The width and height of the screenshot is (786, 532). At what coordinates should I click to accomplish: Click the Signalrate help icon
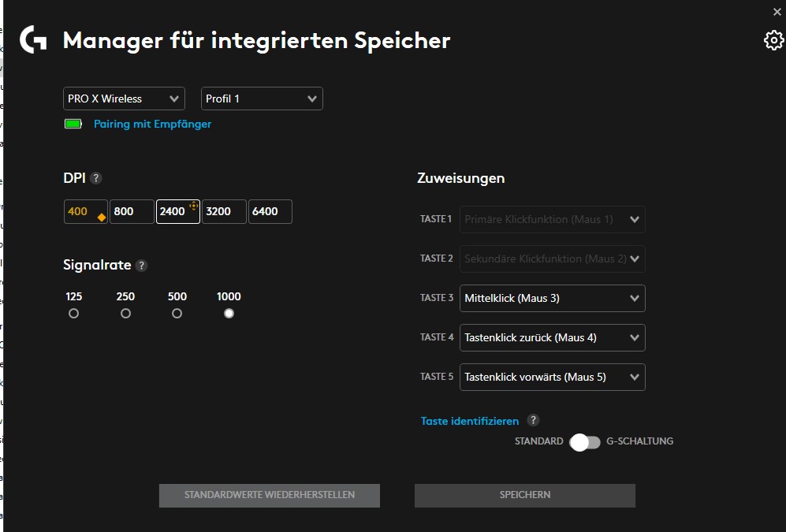coord(141,266)
